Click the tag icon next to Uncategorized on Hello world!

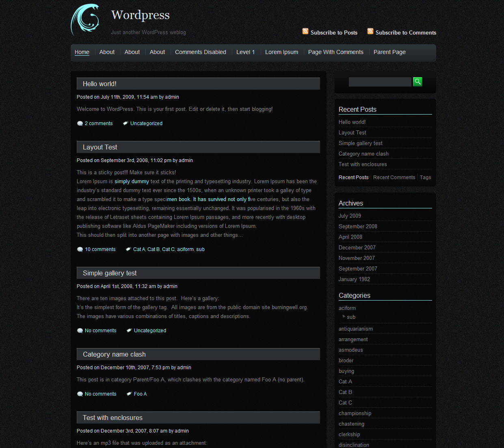coord(125,123)
